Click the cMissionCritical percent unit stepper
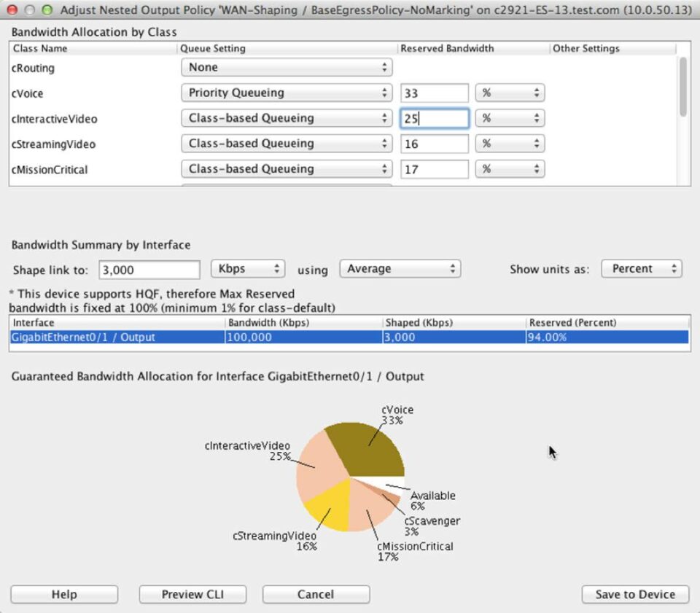This screenshot has height=613, width=700. pos(510,169)
